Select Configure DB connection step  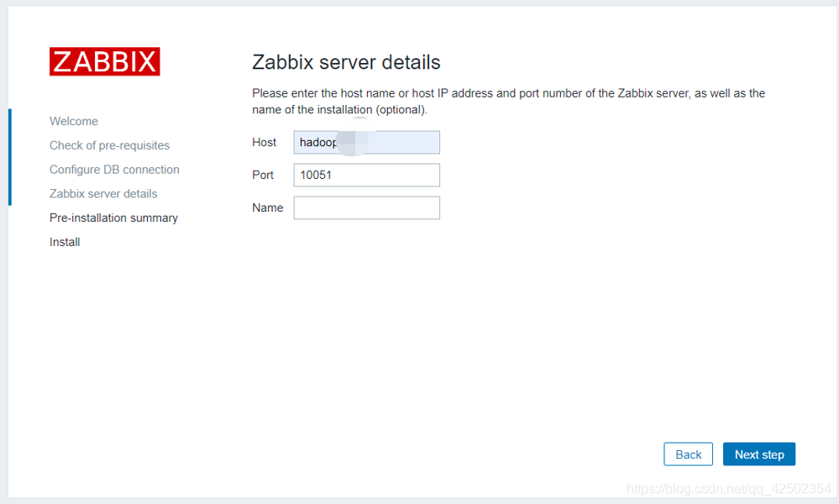click(x=114, y=170)
